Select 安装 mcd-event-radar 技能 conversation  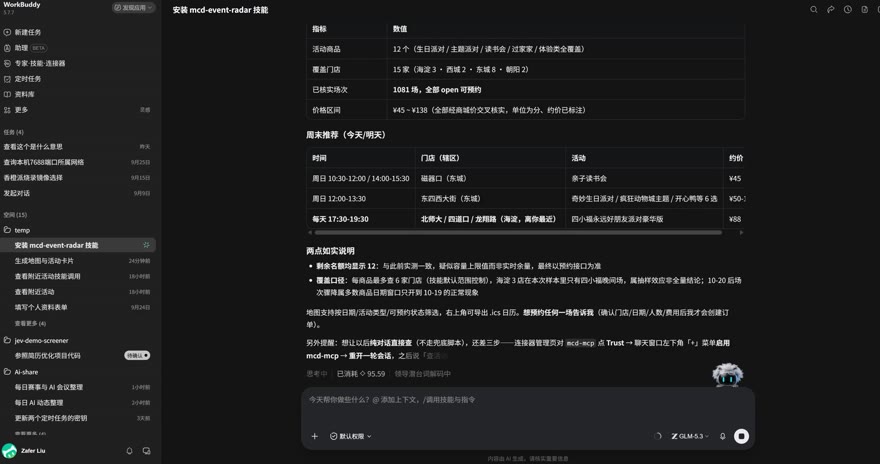(78, 245)
